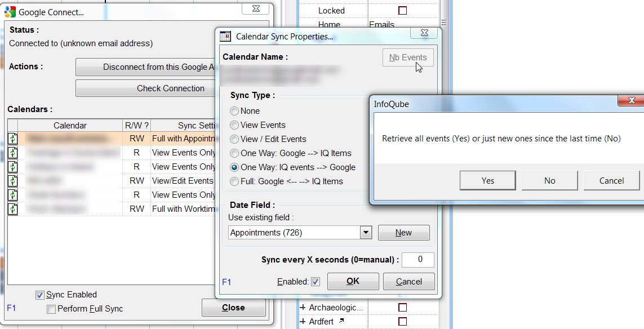This screenshot has height=329, width=644.
Task: Toggle the Sync Enabled checkbox
Action: pyautogui.click(x=40, y=295)
